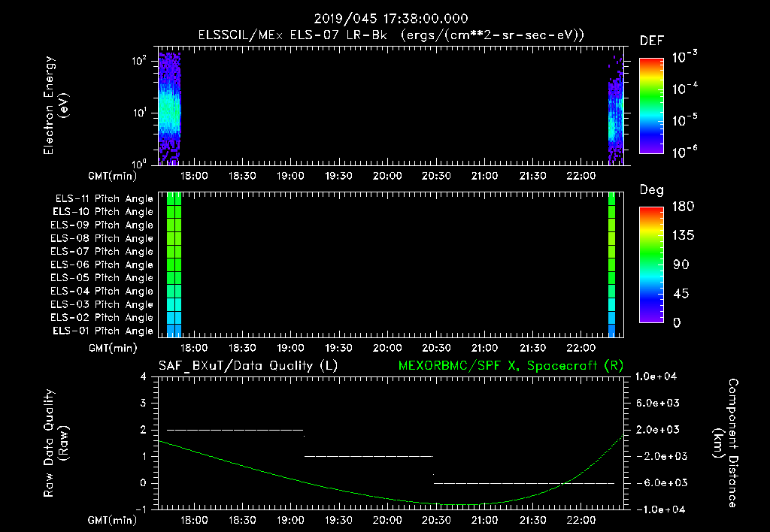The width and height of the screenshot is (770, 532).
Task: Select the ELS-09 Pitch Angle row label
Action: tap(102, 225)
